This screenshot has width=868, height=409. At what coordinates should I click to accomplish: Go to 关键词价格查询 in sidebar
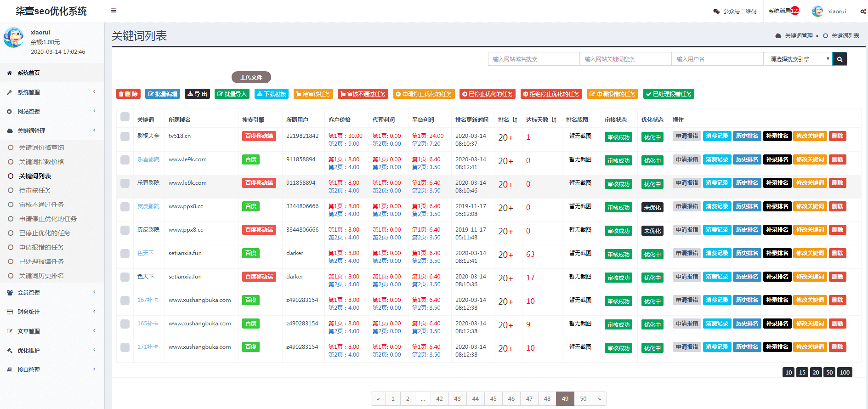pyautogui.click(x=41, y=148)
